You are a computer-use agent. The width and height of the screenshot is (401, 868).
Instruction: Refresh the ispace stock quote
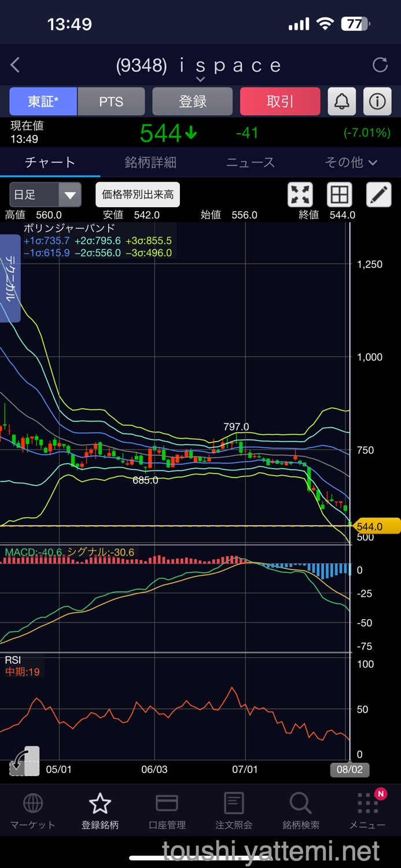380,65
